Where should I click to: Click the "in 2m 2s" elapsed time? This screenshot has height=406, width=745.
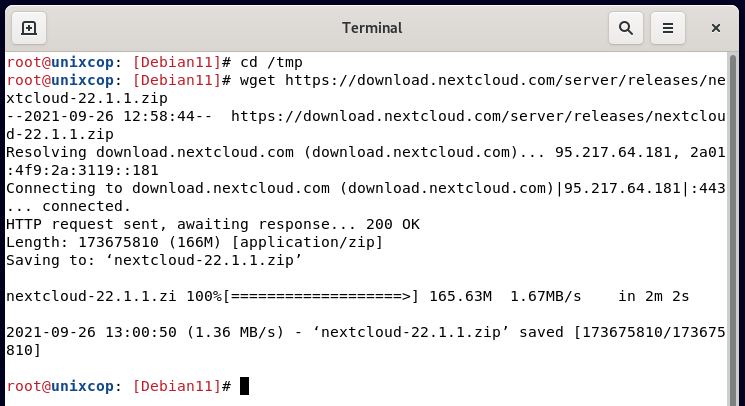pos(653,296)
